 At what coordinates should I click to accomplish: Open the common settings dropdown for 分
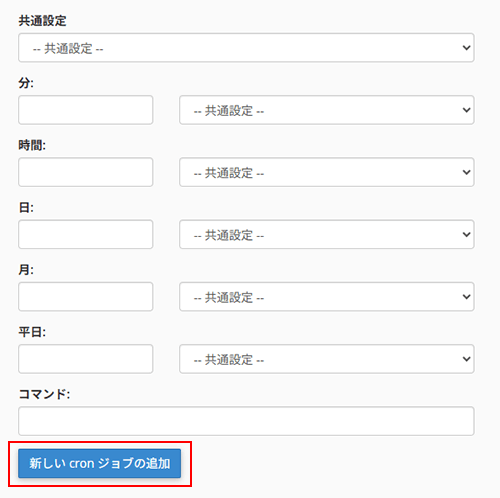(327, 110)
